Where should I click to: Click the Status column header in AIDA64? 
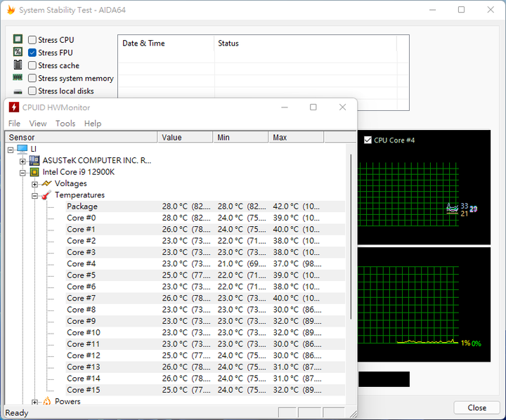(305, 44)
